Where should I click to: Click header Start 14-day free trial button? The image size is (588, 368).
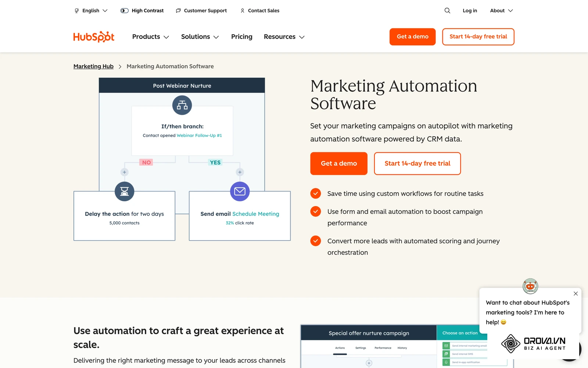[478, 37]
